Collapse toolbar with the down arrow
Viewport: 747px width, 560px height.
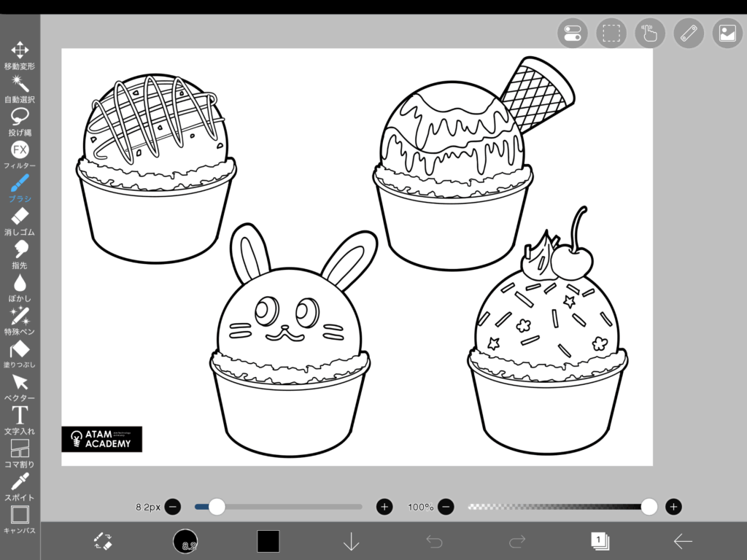[x=352, y=541]
